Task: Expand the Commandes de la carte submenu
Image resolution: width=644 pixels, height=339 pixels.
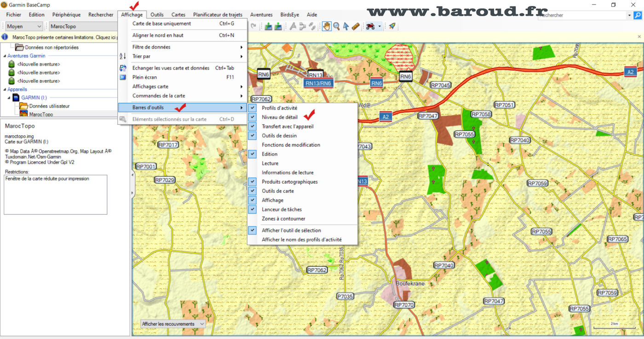Action: pyautogui.click(x=182, y=96)
